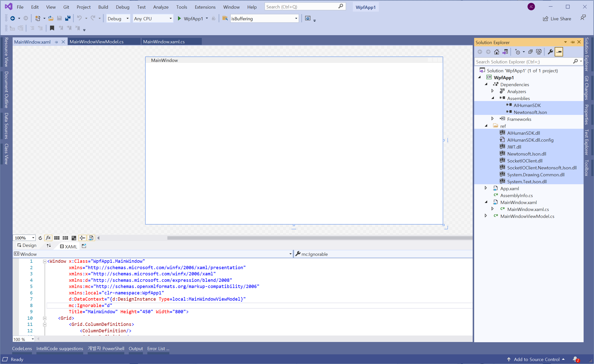Open the Build menu
Viewport: 594px width, 364px height.
[103, 7]
